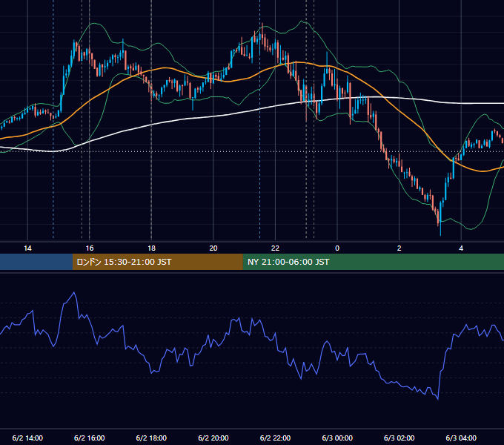Click the 6/3 04:00 time label

[461, 438]
